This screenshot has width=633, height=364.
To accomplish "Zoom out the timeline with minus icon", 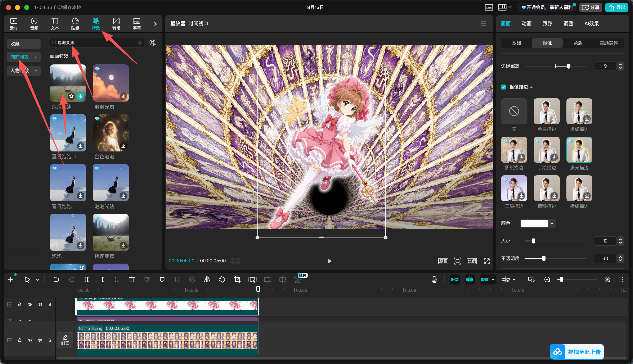I will [x=547, y=279].
